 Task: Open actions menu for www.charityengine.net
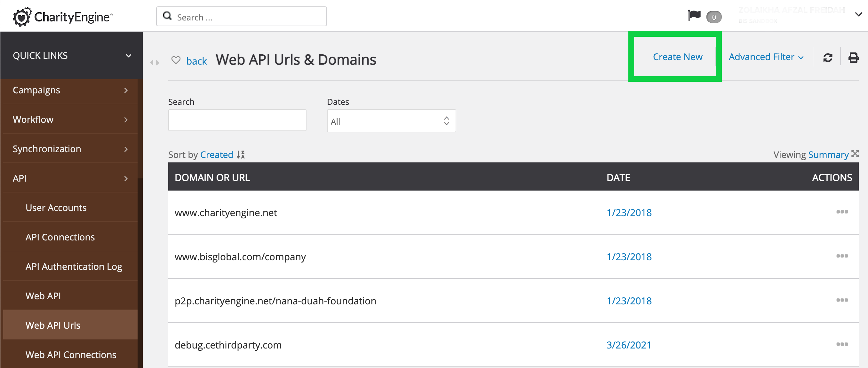coord(842,212)
